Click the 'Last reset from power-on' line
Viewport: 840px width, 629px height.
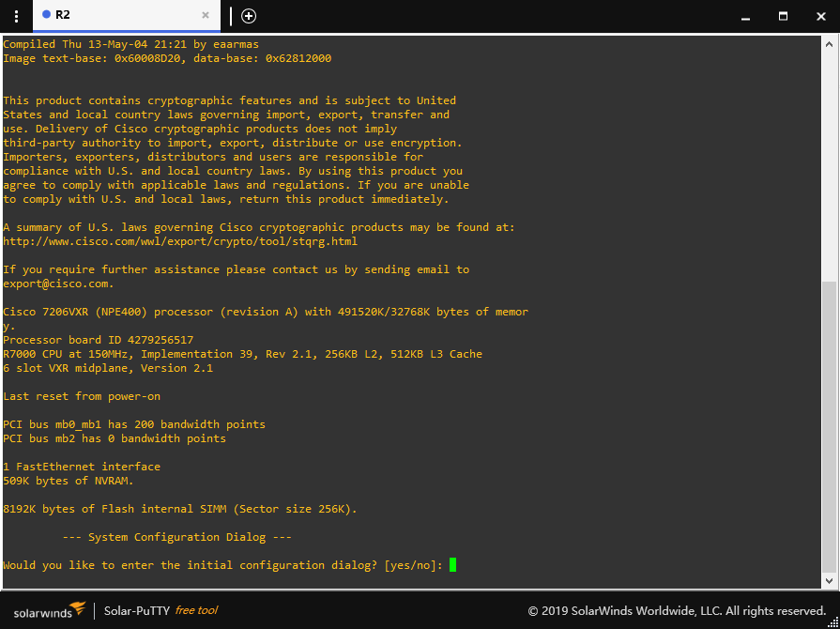click(x=82, y=396)
